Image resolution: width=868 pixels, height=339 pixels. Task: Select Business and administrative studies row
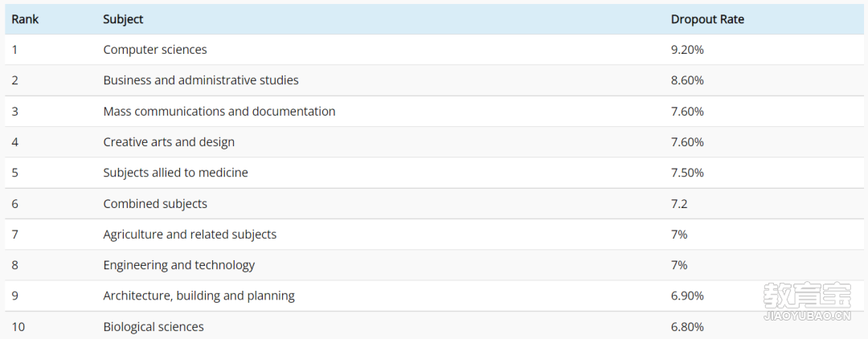(x=434, y=80)
